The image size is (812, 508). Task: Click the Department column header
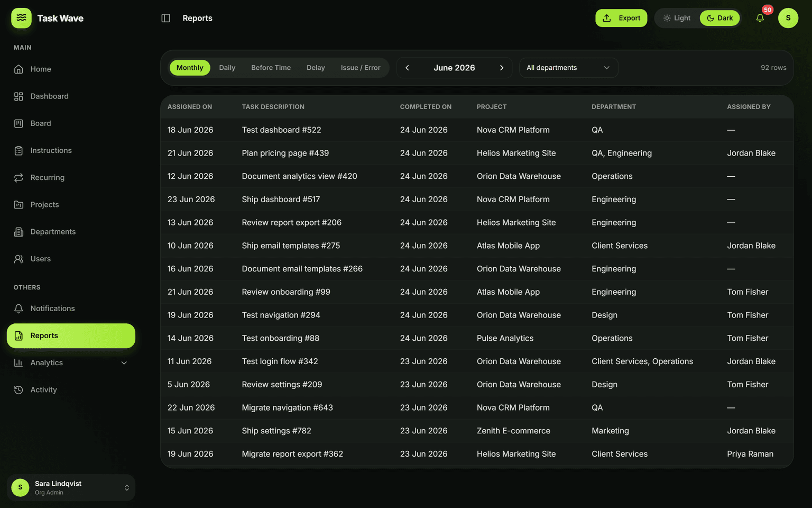click(x=614, y=107)
